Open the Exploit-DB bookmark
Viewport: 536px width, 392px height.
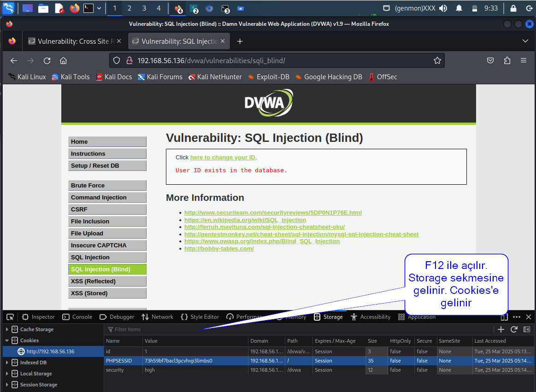click(268, 77)
